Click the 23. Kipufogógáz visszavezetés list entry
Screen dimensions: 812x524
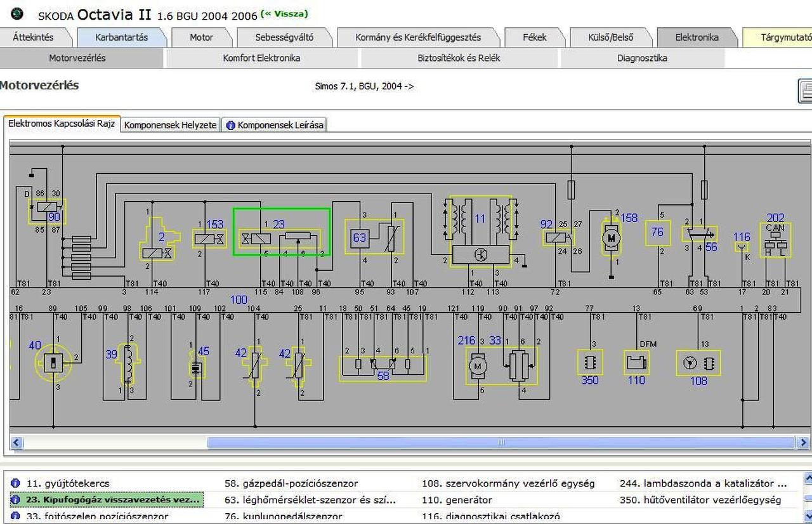[x=107, y=500]
